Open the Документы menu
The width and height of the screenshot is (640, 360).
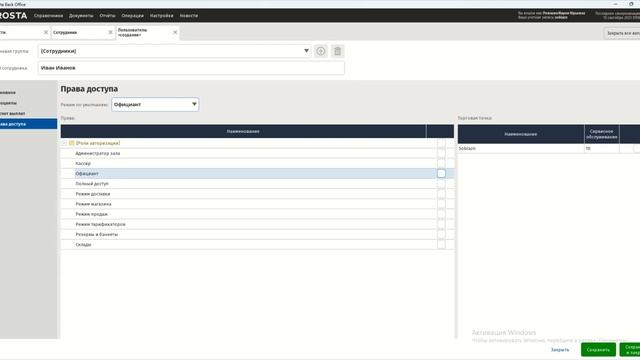pyautogui.click(x=81, y=16)
